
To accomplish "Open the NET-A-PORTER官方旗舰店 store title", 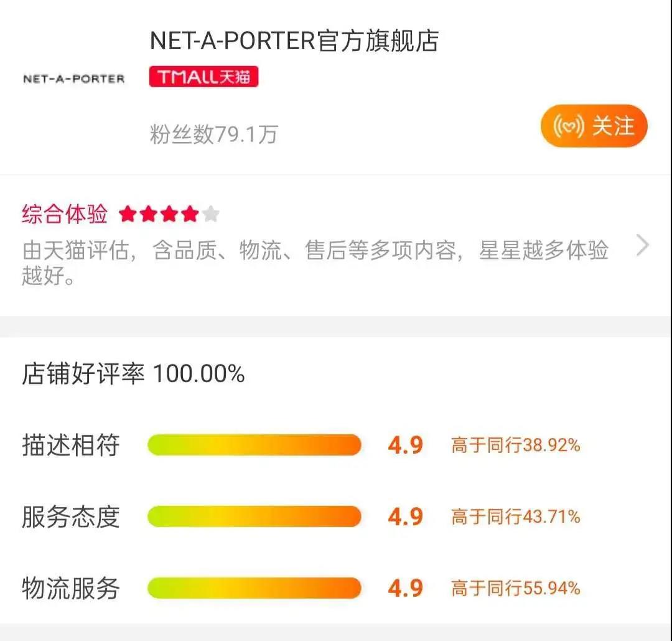I will click(x=294, y=41).
